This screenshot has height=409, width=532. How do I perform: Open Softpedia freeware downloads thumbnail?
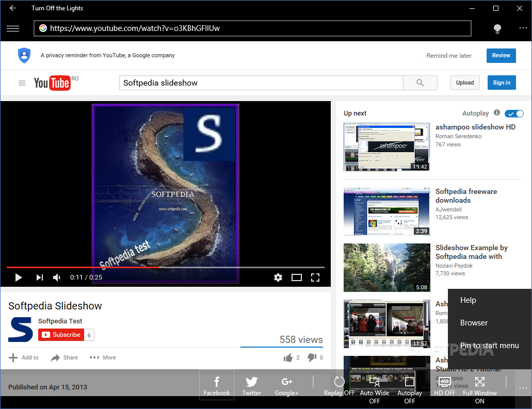point(386,211)
